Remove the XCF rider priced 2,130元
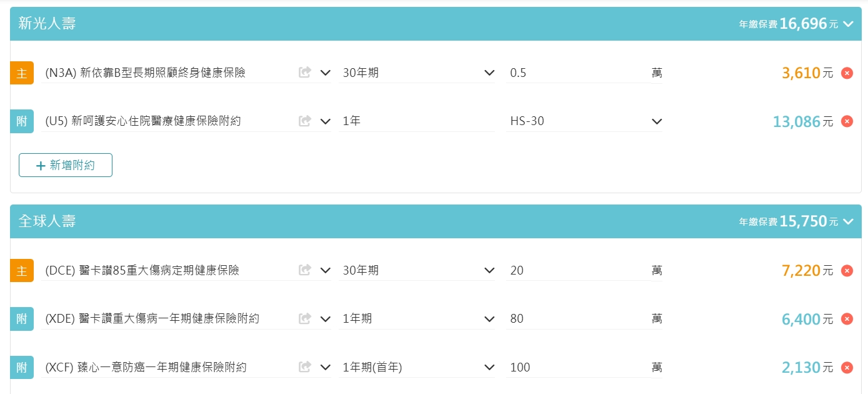The height and width of the screenshot is (394, 868). [x=847, y=368]
